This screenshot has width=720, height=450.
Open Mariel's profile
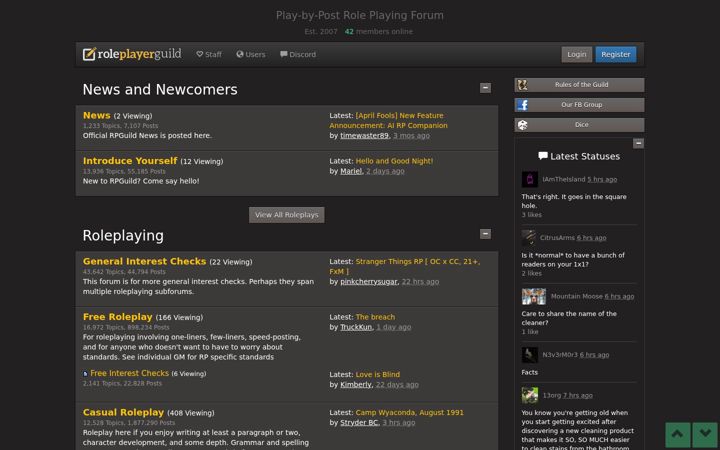[x=351, y=171]
